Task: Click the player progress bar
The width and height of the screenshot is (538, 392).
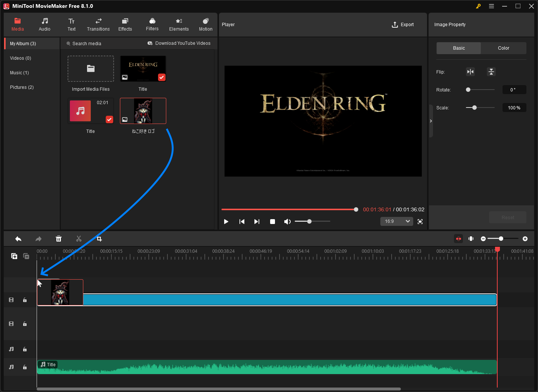Action: pyautogui.click(x=290, y=209)
